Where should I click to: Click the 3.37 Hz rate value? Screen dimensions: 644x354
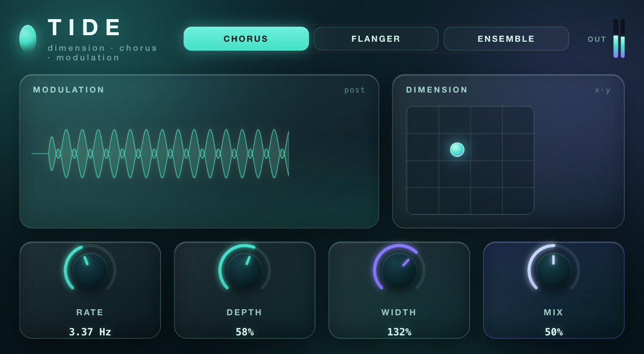coord(90,332)
